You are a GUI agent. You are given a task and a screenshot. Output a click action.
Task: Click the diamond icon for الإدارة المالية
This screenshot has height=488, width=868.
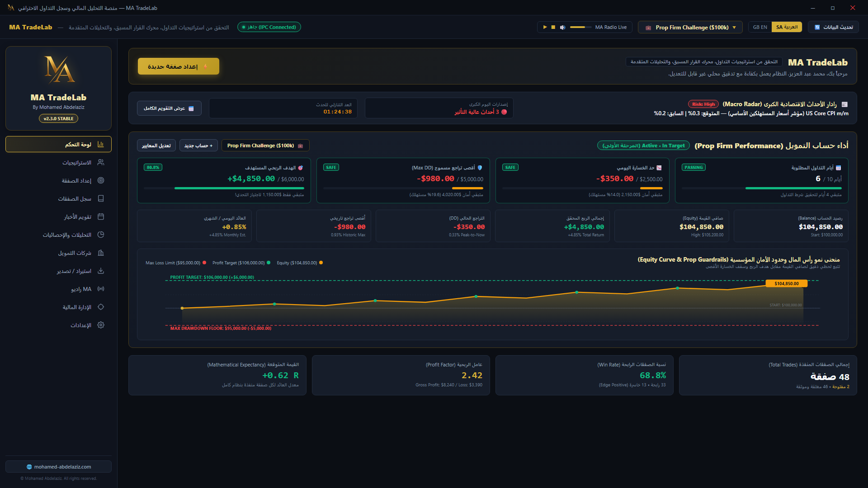coord(101,307)
